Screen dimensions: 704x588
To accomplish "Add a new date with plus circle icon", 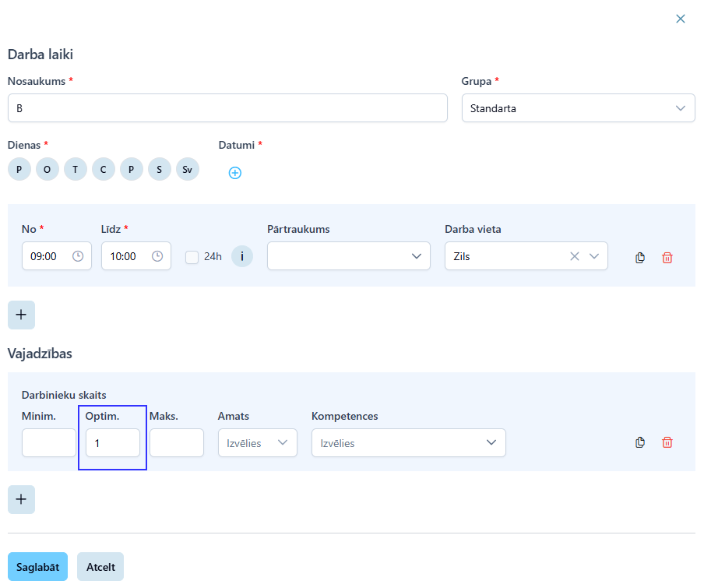I will (x=235, y=173).
